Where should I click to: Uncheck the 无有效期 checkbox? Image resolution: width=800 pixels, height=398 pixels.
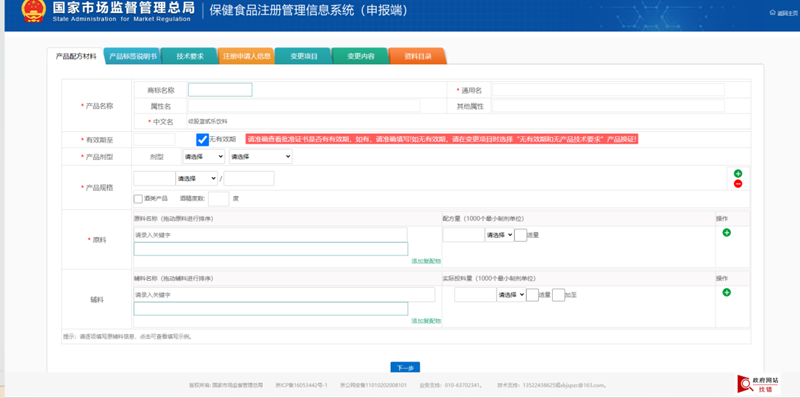tap(203, 139)
